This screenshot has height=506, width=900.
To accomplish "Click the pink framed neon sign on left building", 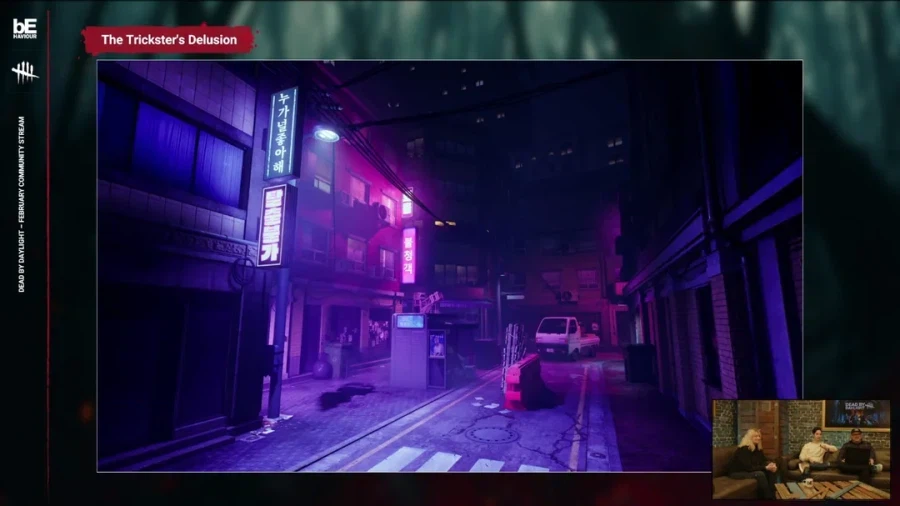I will pos(271,226).
